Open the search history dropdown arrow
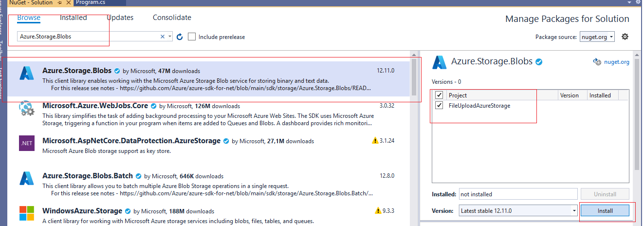The image size is (644, 226). click(169, 37)
